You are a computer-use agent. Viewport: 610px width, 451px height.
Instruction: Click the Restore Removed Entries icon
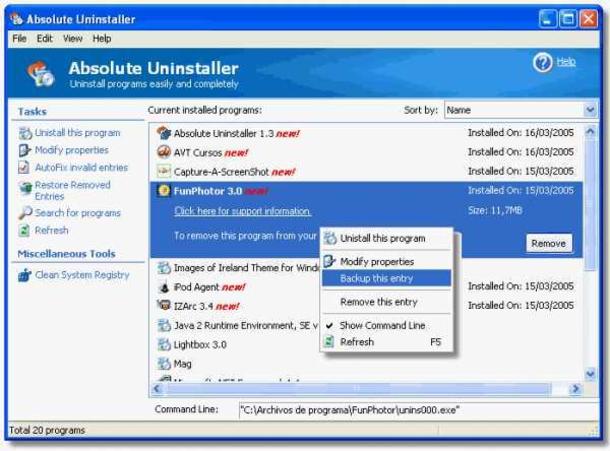coord(25,188)
